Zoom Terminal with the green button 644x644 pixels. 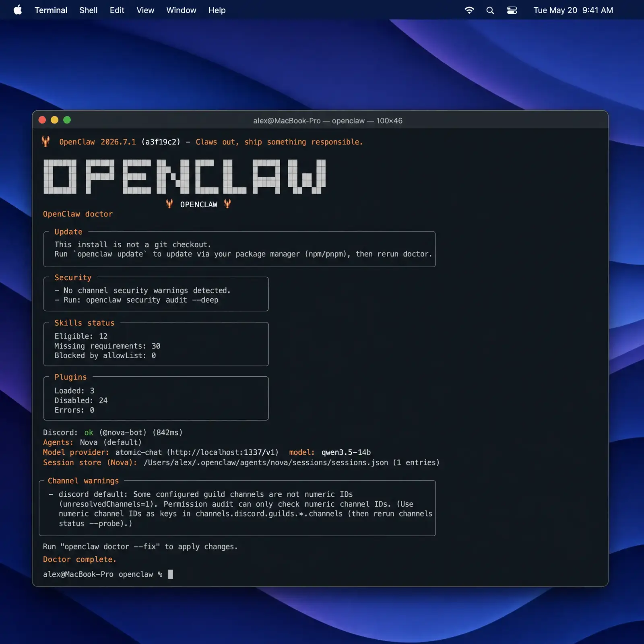click(67, 120)
